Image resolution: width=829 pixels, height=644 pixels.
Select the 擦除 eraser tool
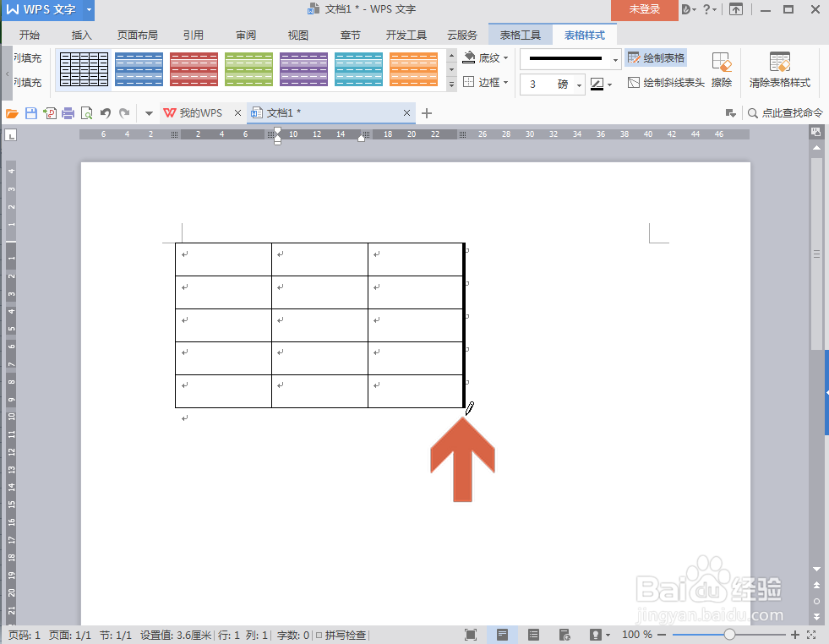coord(721,70)
